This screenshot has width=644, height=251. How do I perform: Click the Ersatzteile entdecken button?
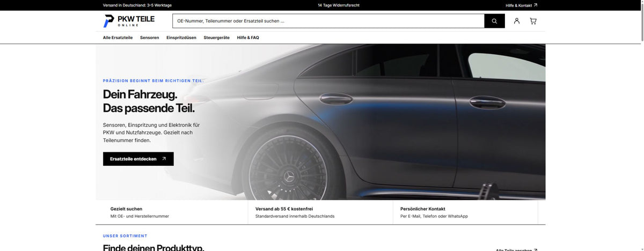point(138,159)
